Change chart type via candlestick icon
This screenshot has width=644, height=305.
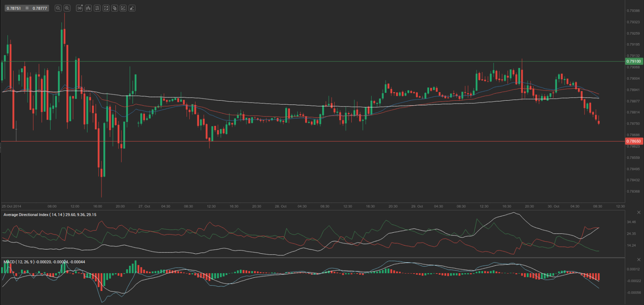coord(88,8)
